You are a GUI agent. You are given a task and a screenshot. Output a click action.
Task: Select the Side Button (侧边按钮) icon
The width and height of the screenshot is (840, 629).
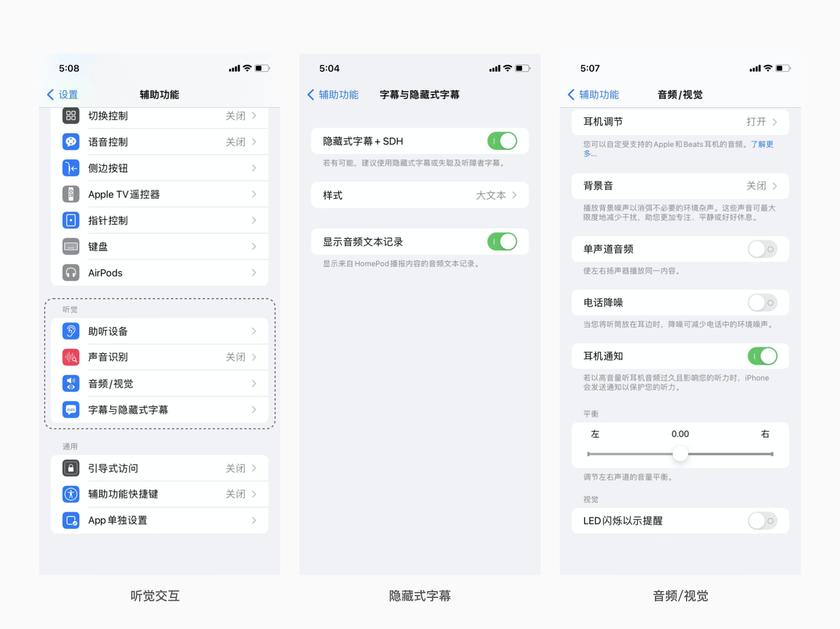tap(71, 167)
